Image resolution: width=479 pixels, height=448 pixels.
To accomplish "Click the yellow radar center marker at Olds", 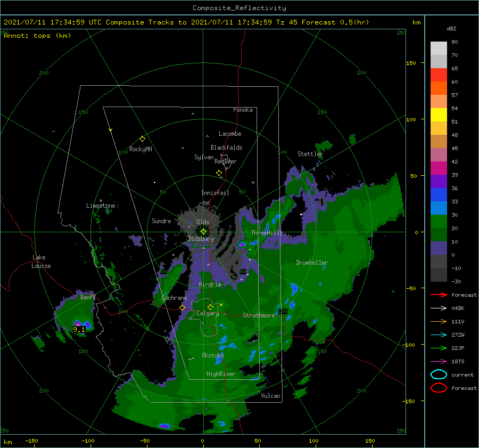I will coord(203,232).
